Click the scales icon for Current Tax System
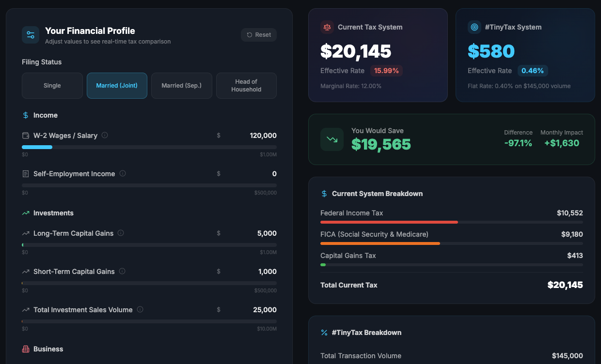The height and width of the screenshot is (364, 601). [327, 27]
